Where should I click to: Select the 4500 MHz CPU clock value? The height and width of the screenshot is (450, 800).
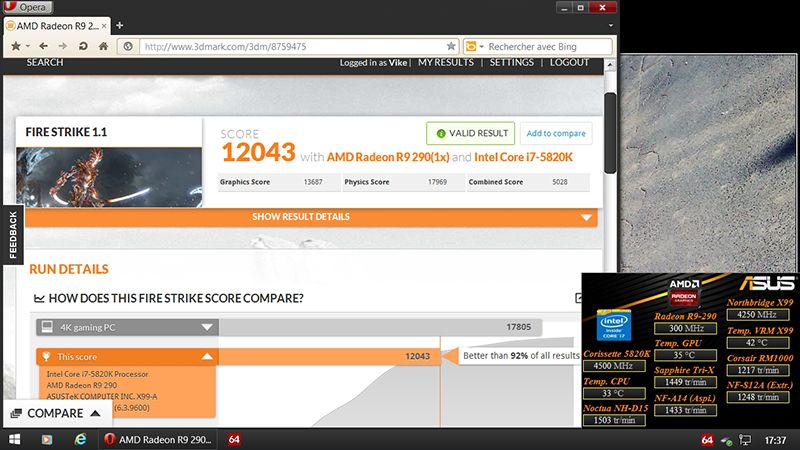(x=613, y=366)
